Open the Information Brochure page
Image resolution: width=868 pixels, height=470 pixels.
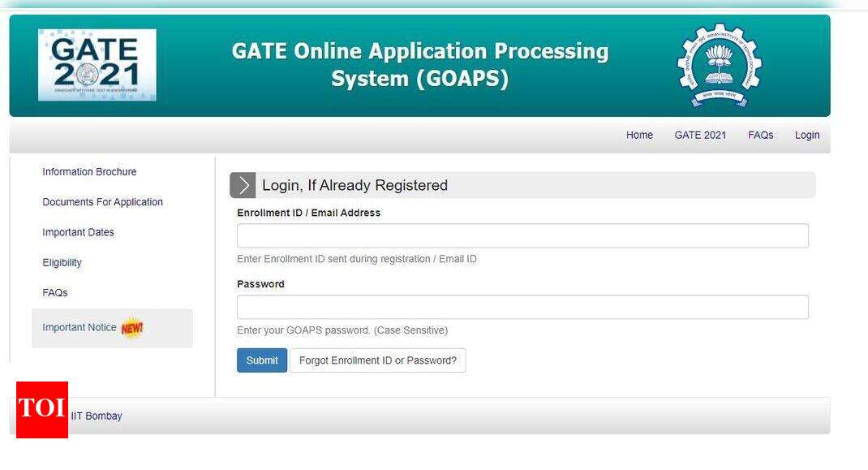click(90, 171)
